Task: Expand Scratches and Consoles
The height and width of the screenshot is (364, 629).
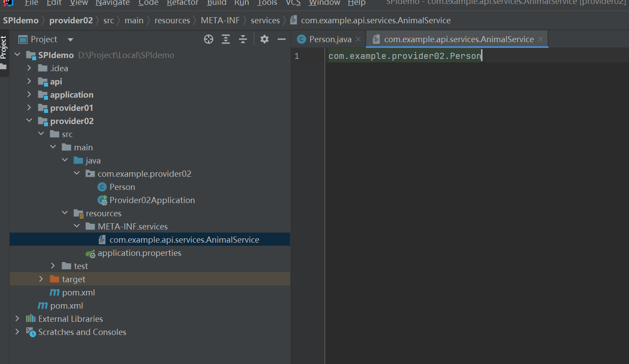Action: tap(18, 332)
